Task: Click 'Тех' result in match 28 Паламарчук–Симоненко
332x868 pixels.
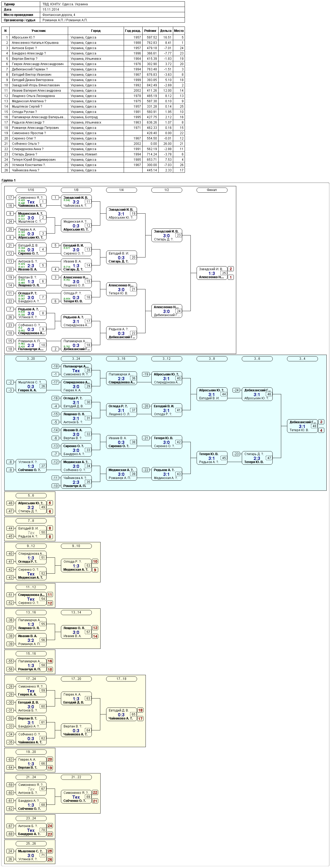Action: point(76,371)
